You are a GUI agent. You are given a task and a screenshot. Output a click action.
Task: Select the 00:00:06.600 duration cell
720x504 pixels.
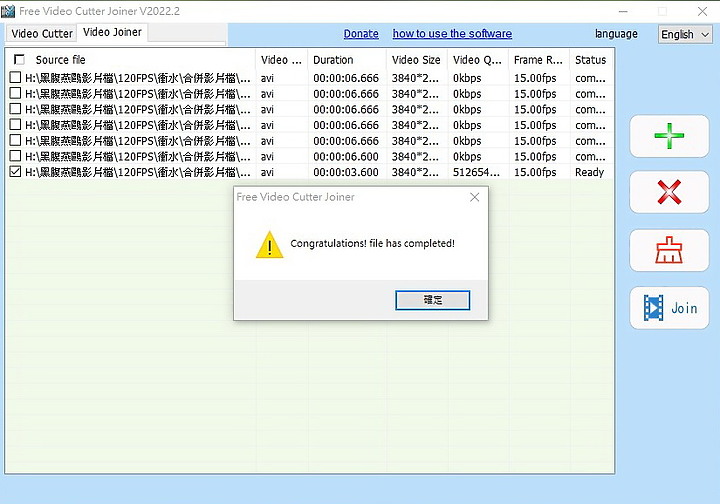[346, 157]
